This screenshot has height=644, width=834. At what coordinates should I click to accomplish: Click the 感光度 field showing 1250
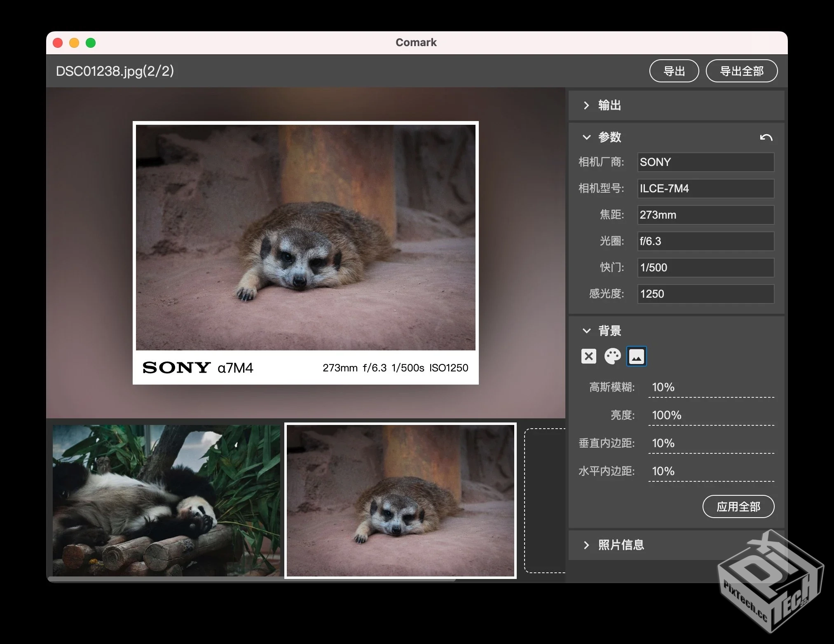point(705,294)
